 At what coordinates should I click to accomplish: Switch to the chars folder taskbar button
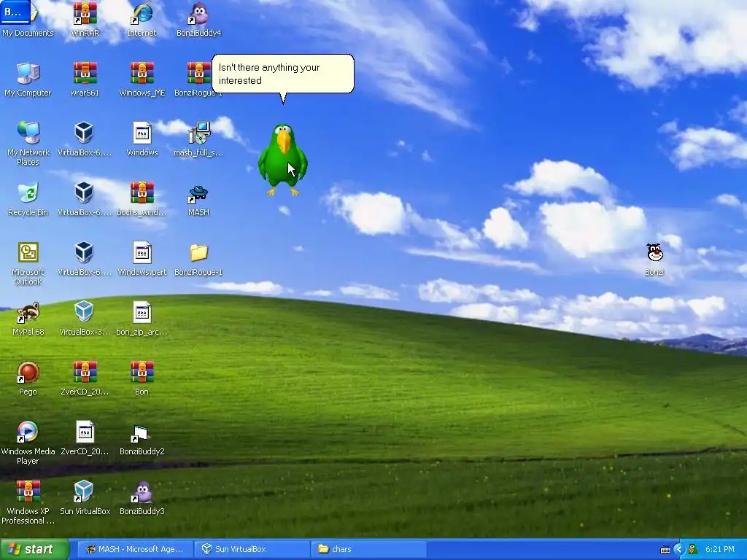(x=368, y=549)
